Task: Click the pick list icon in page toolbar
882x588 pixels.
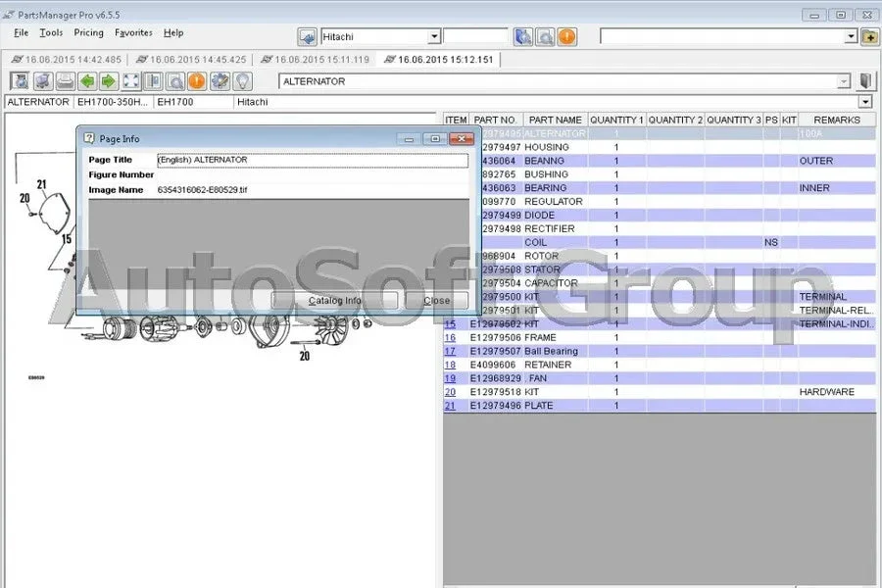Action: [21, 81]
